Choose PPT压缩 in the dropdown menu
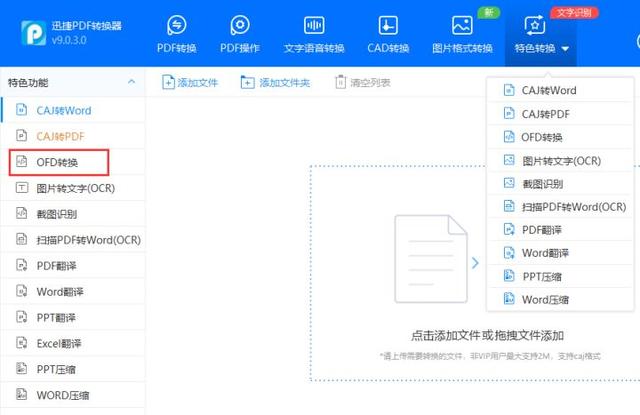Viewport: 640px width, 415px height. click(x=560, y=277)
